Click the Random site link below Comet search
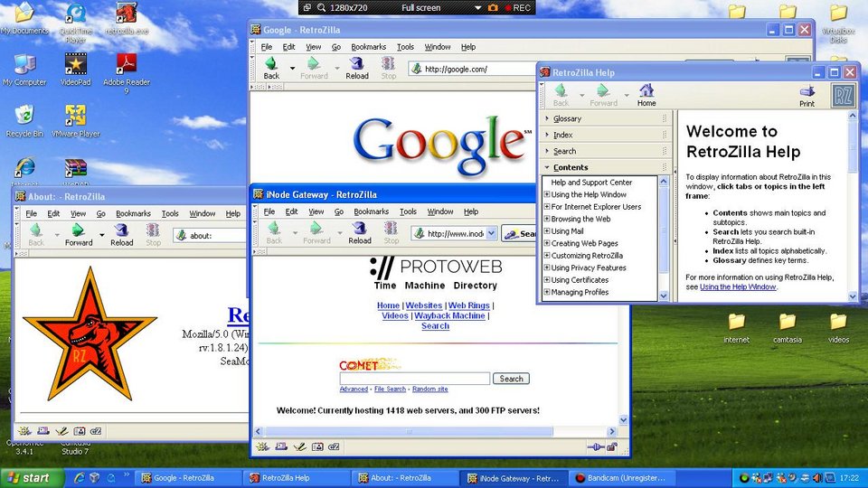This screenshot has width=868, height=488. (430, 389)
